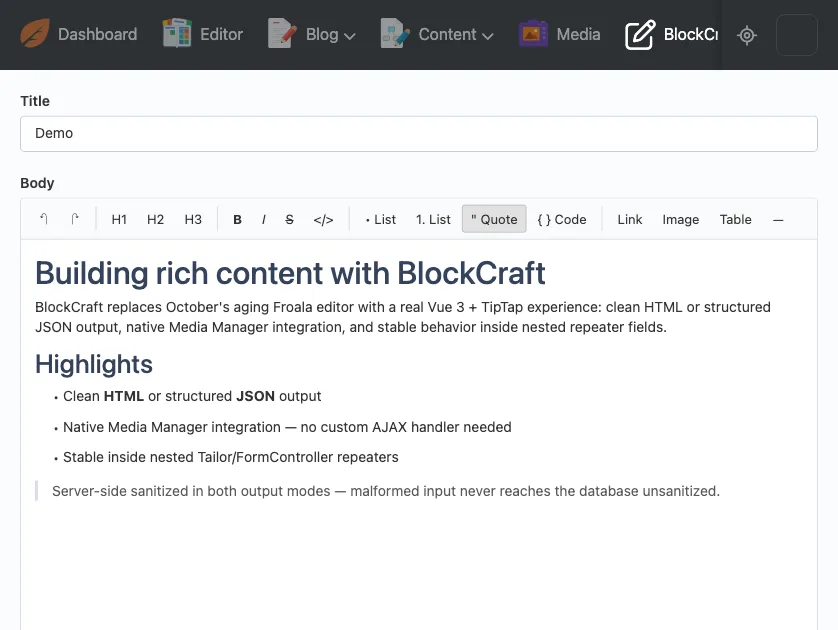Insert a Link from toolbar
The height and width of the screenshot is (630, 838).
[x=630, y=219]
